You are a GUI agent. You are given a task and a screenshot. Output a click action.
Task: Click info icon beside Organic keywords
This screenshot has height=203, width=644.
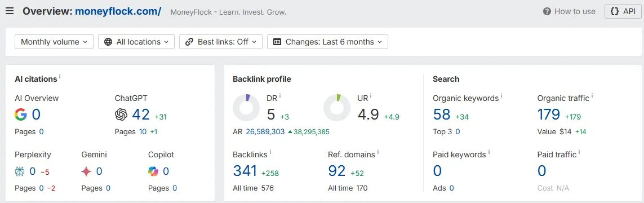tap(501, 96)
